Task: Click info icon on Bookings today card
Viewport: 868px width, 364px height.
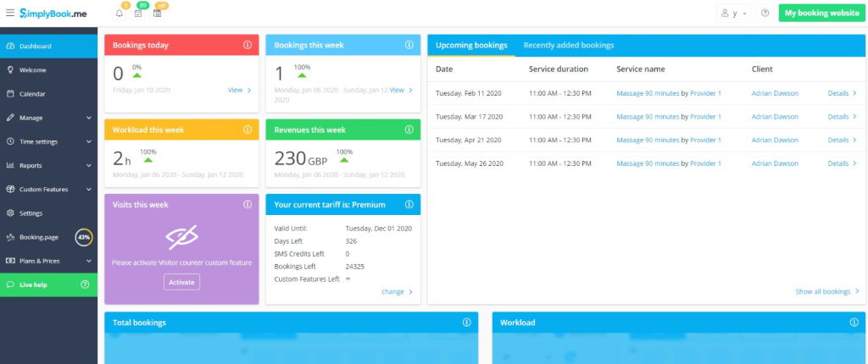Action: click(248, 45)
